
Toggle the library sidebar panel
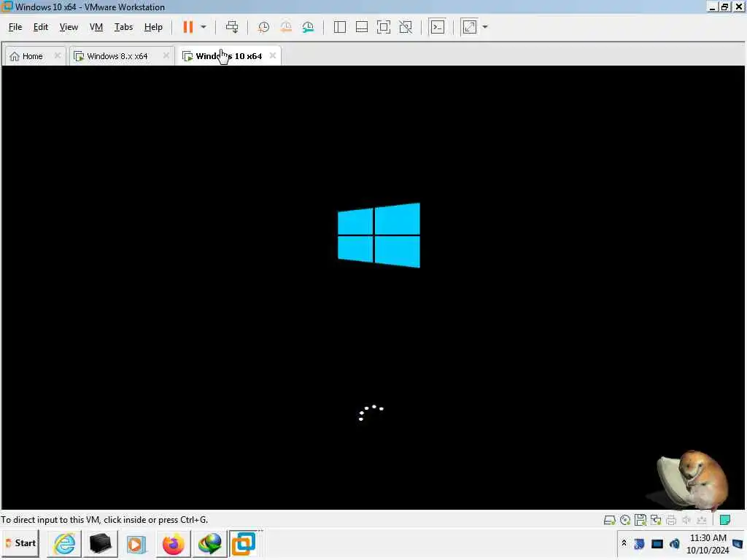(340, 27)
